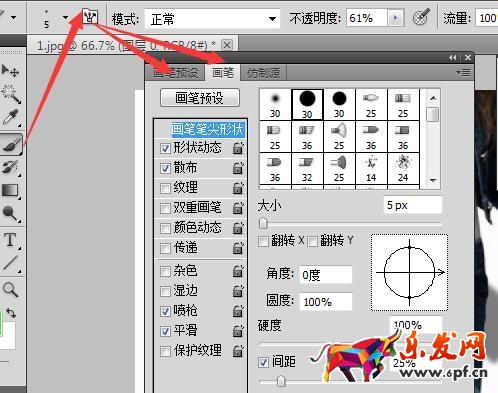
Task: Select the History Brush tool
Action: point(10,167)
